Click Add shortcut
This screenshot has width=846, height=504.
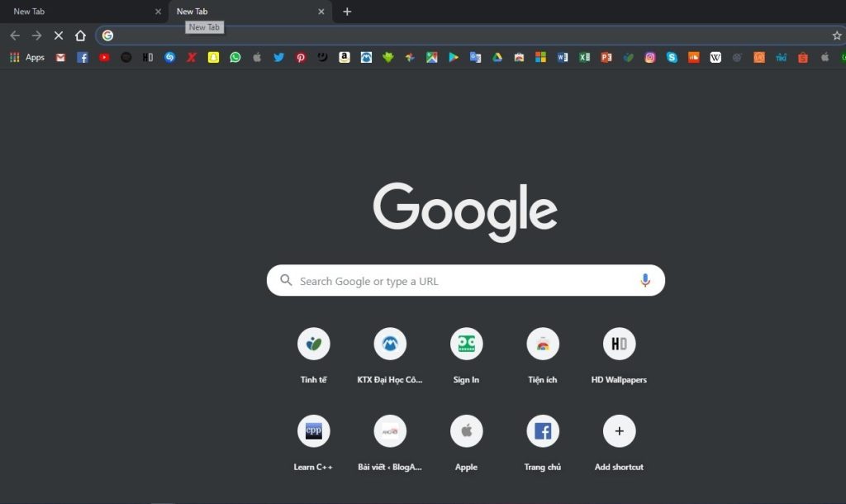619,444
